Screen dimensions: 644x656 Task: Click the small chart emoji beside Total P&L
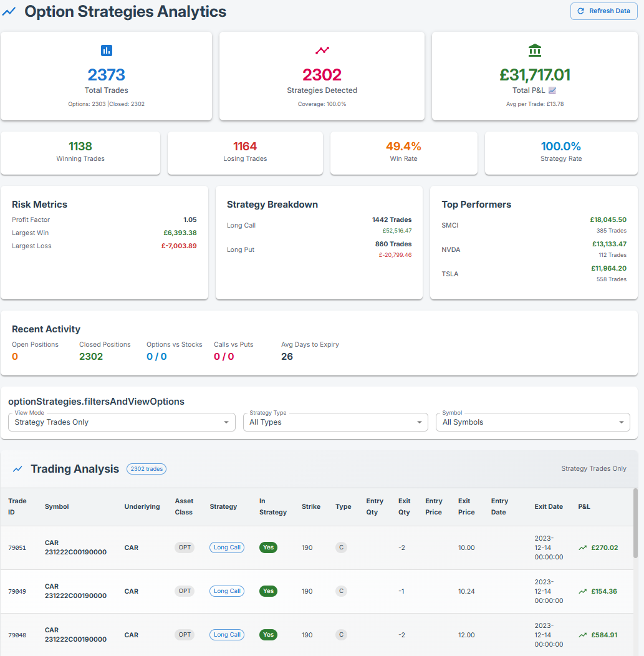coord(552,90)
